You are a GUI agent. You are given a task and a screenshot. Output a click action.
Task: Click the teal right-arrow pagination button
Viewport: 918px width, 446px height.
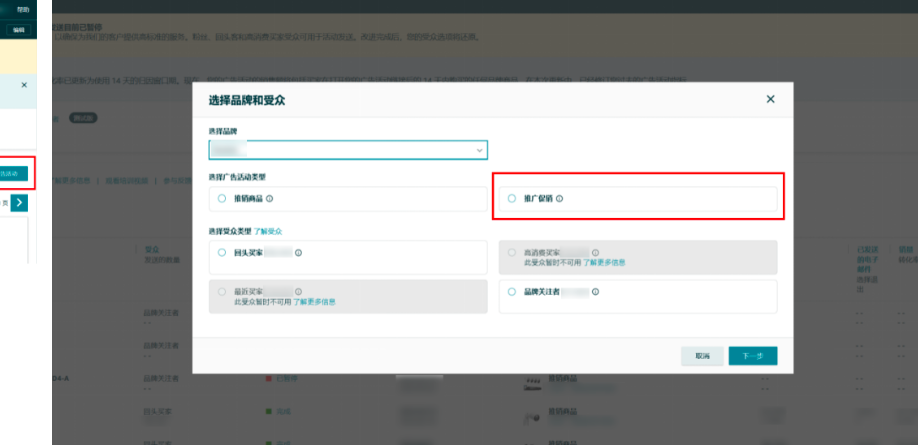click(20, 203)
